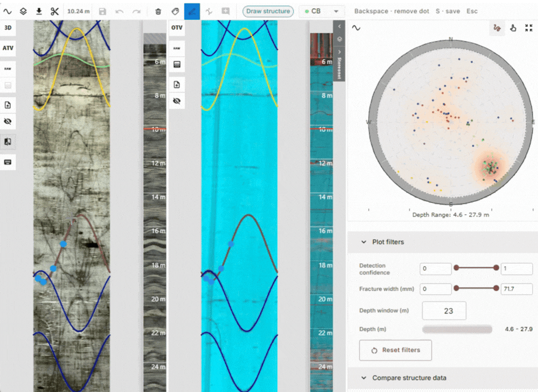The image size is (538, 392).
Task: Toggle structure visibility eye in OTV sidebar
Action: point(177,101)
